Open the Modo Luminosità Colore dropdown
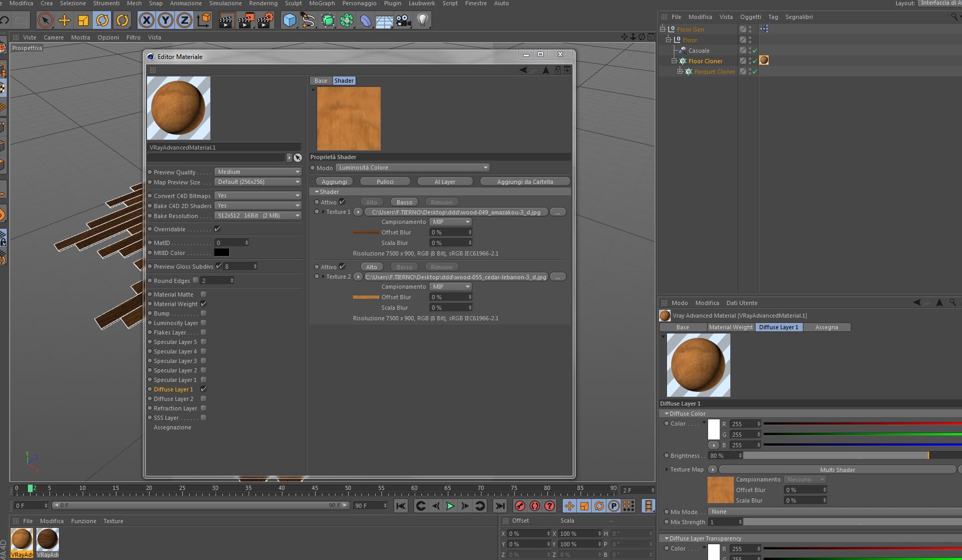This screenshot has height=560, width=962. [x=413, y=168]
